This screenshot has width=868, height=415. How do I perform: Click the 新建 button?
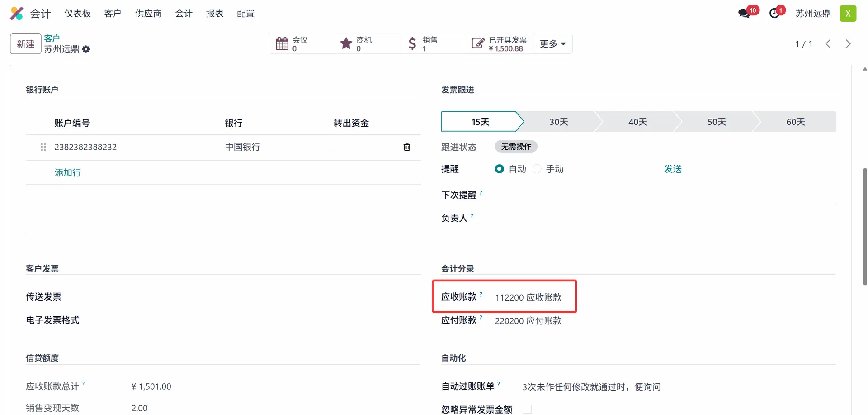tap(26, 44)
